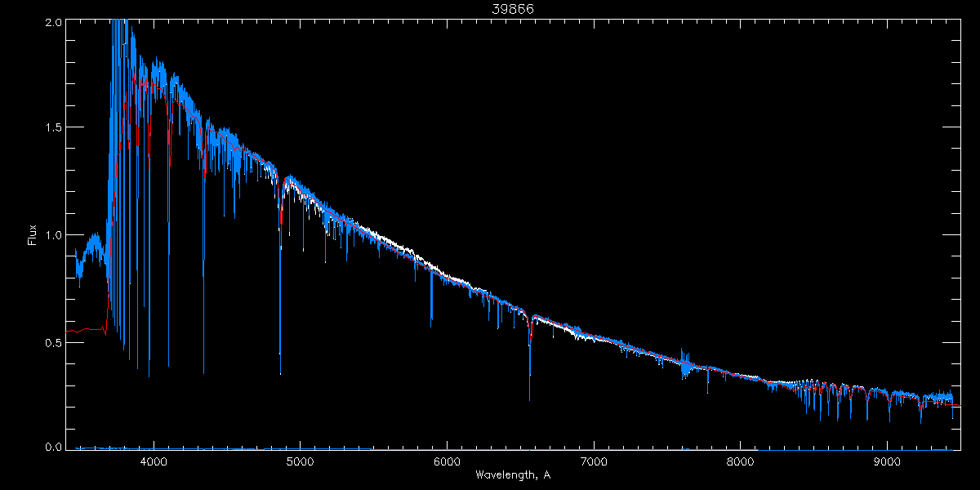The width and height of the screenshot is (980, 490).
Task: Click the plot title 39866
Action: coord(513,9)
